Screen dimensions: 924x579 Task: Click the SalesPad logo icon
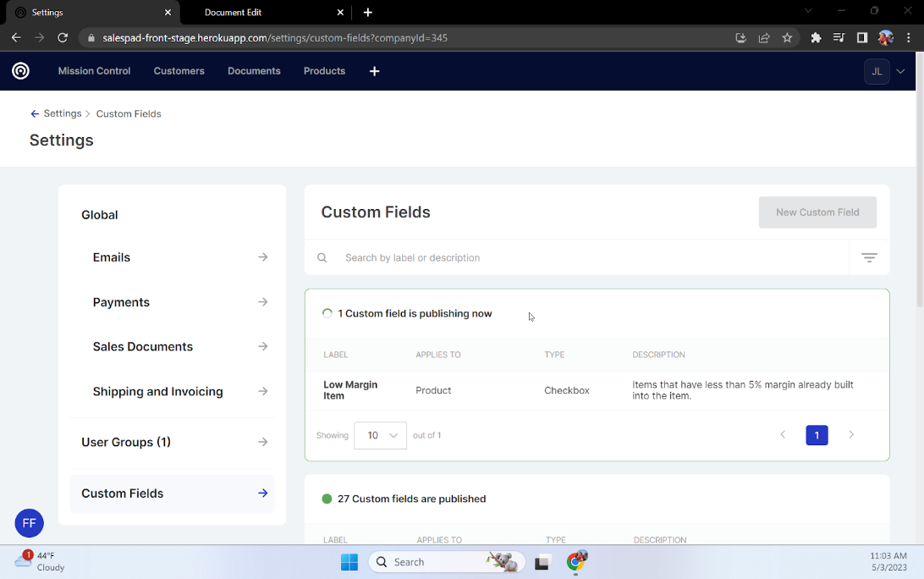tap(20, 71)
